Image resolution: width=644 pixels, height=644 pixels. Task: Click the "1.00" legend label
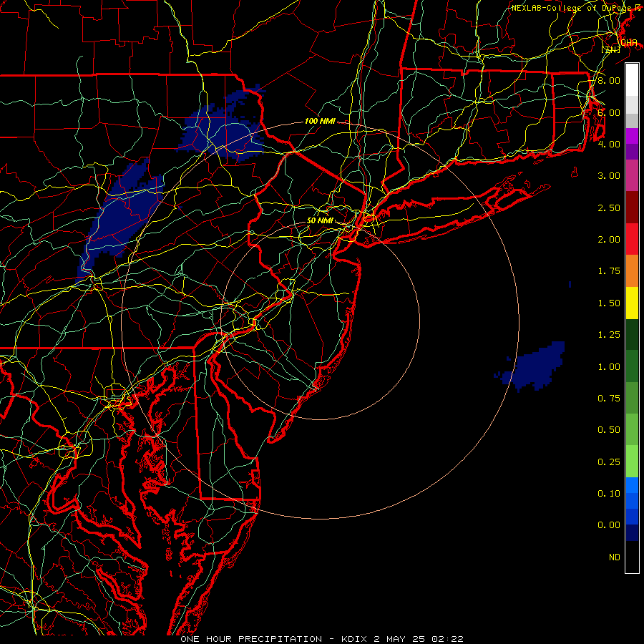(x=609, y=367)
